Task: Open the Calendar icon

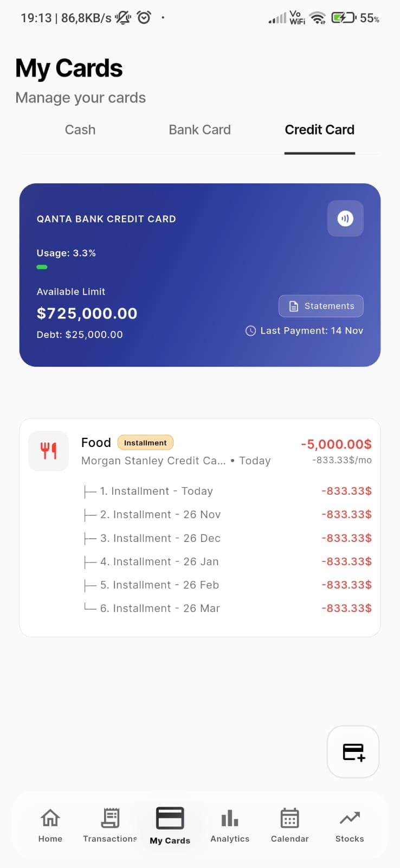Action: 289,818
